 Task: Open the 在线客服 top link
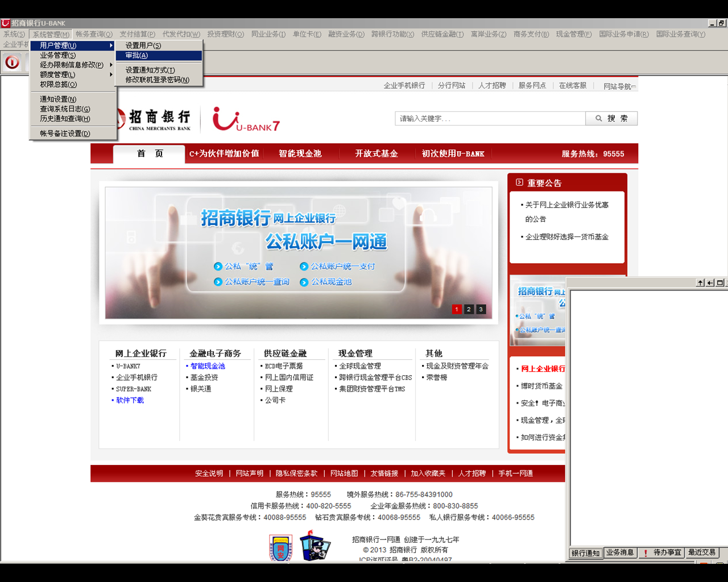573,85
